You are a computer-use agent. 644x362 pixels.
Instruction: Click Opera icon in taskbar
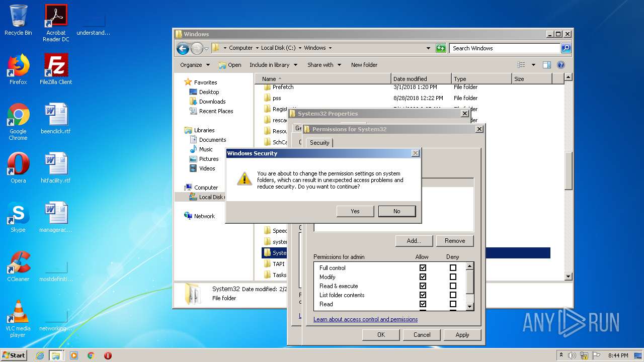[x=108, y=355]
